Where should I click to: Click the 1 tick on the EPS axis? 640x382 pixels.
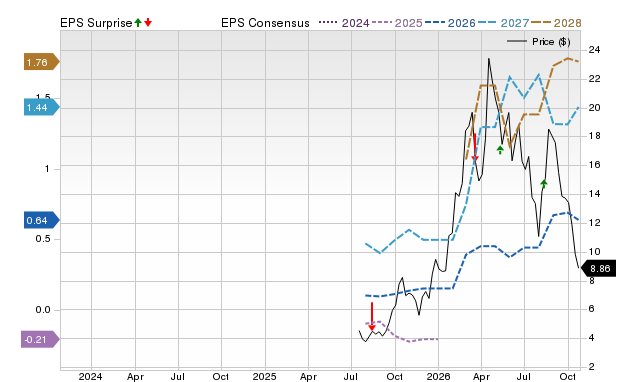pos(47,169)
